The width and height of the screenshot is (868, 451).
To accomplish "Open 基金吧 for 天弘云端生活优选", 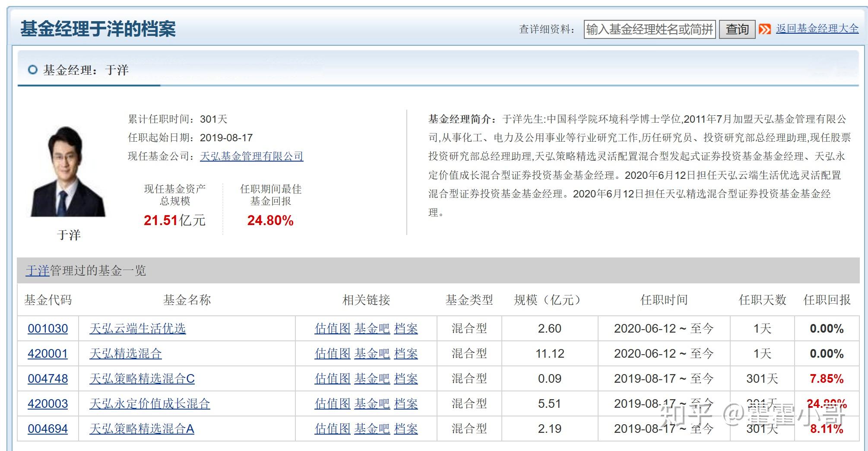I will pyautogui.click(x=372, y=329).
